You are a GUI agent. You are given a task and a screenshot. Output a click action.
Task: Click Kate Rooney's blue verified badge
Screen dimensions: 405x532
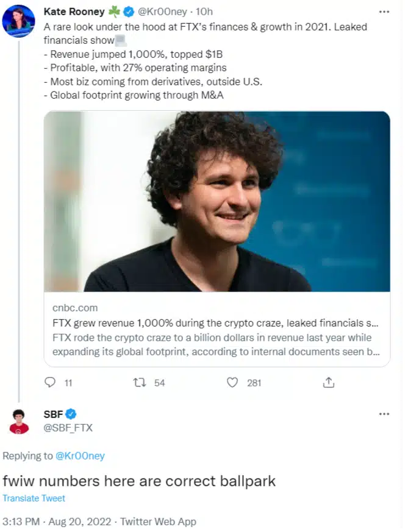tap(128, 12)
